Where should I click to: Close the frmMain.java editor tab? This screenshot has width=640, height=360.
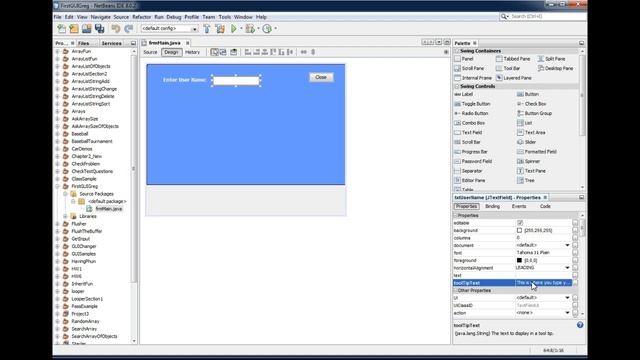(187, 43)
